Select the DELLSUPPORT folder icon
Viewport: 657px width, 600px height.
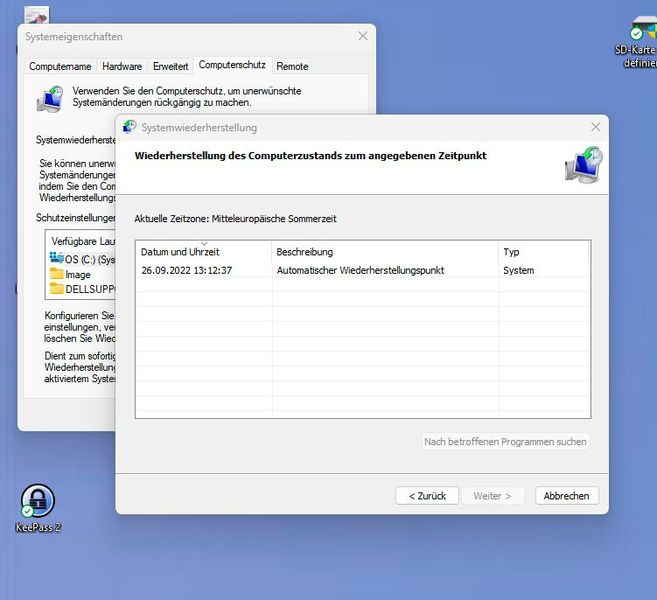pyautogui.click(x=56, y=288)
